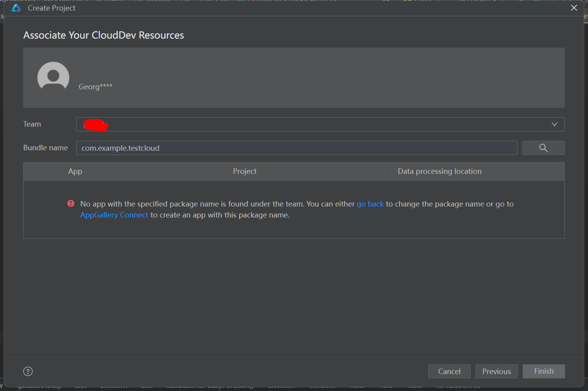Click the Finish button
The height and width of the screenshot is (391, 588).
[x=544, y=371]
